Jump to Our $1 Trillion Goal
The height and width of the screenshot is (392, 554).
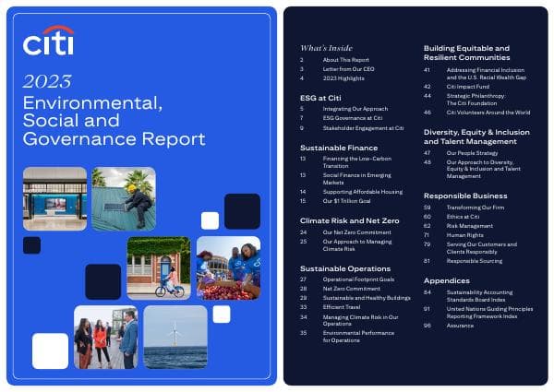tap(346, 201)
